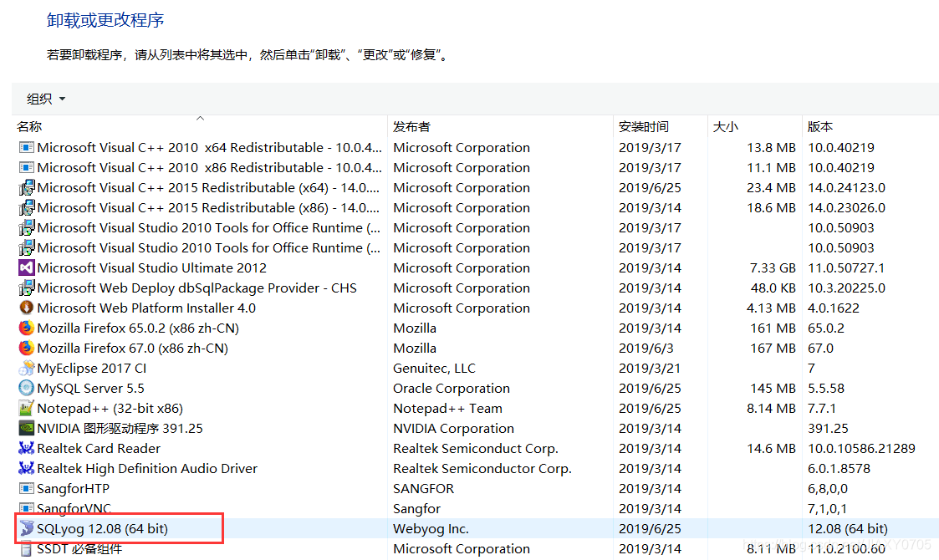Sort the list by the 版本 column header
Image resolution: width=939 pixels, height=560 pixels.
(819, 126)
